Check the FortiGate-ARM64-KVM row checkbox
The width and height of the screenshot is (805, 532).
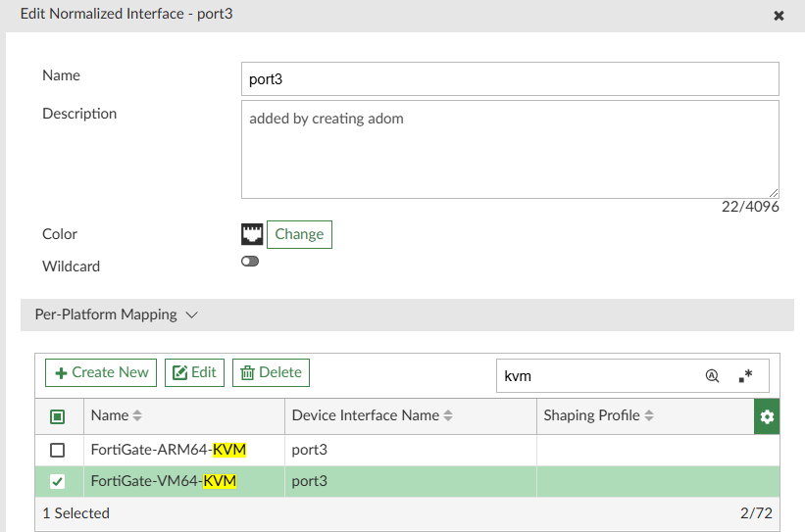(x=58, y=450)
